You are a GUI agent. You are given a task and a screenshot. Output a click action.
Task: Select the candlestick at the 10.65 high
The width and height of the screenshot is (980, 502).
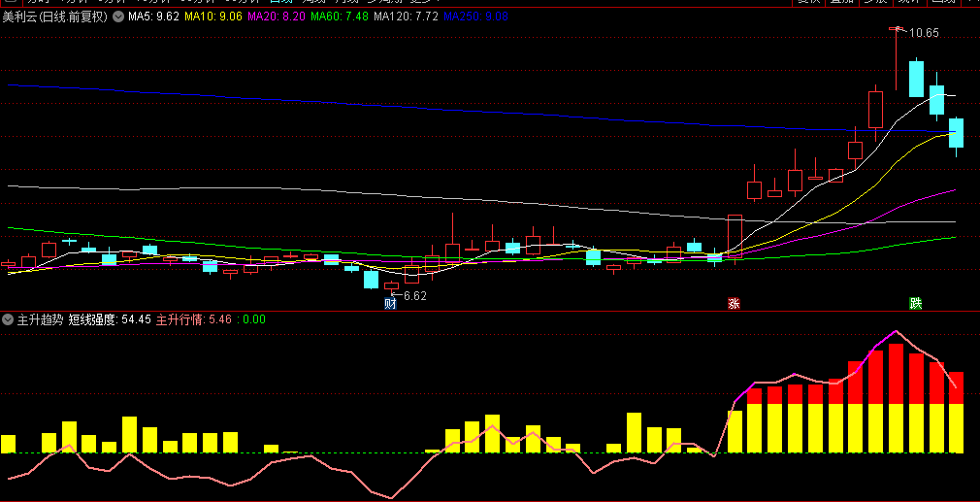(x=897, y=59)
